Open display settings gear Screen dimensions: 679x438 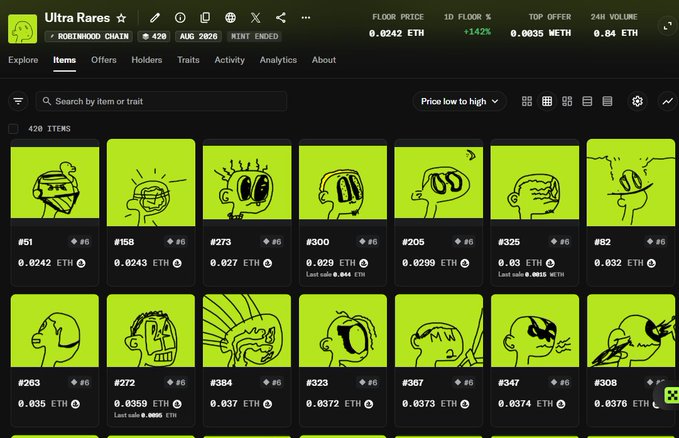coord(637,101)
